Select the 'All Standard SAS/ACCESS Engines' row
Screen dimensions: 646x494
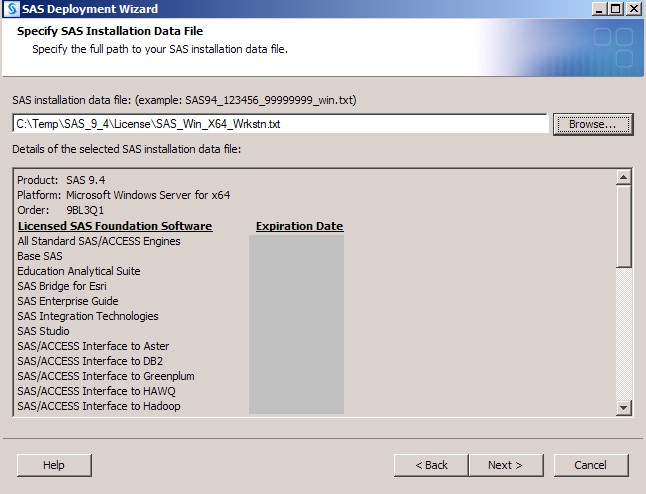click(x=99, y=241)
